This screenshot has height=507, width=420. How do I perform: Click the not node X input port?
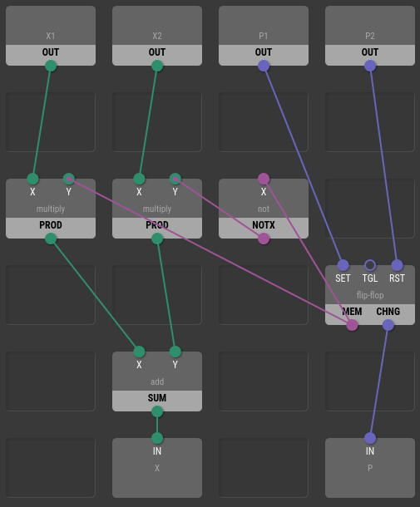264,179
